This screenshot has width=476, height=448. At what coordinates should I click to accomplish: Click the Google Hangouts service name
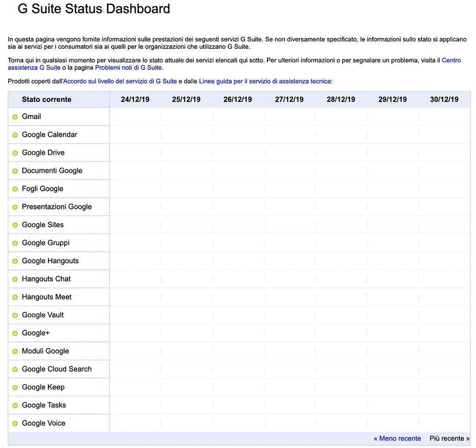50,261
